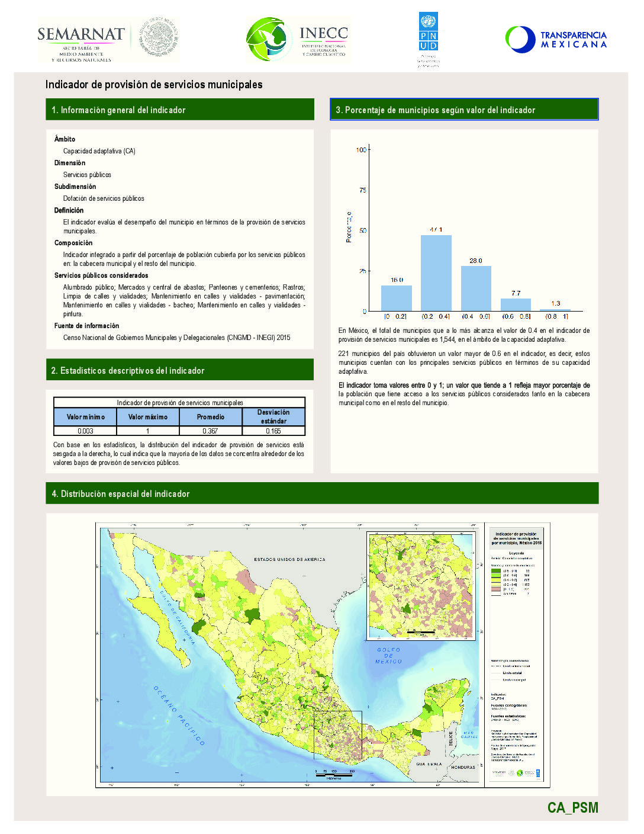Click the 'Fuente de información' label
Image resolution: width=644 pixels, height=834 pixels.
pos(87,326)
